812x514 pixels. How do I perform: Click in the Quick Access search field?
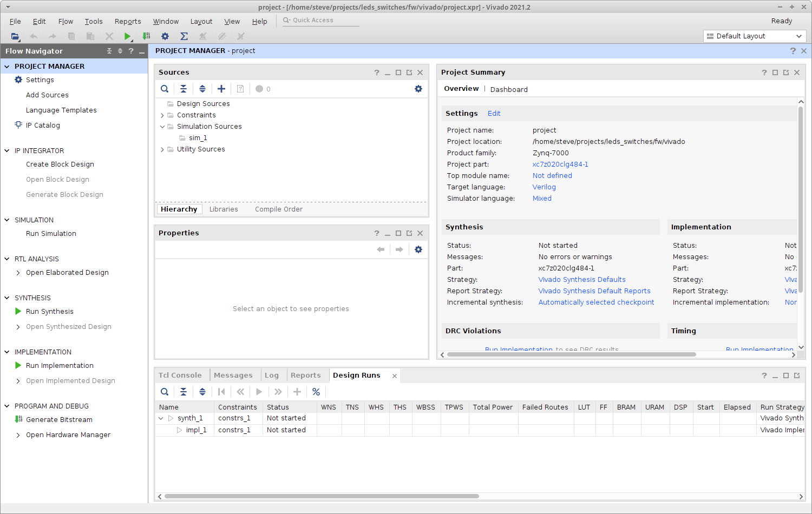[324, 21]
